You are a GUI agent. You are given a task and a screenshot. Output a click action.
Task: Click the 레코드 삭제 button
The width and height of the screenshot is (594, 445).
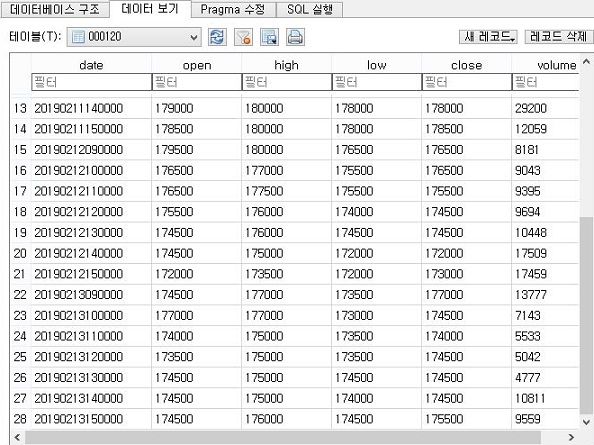pos(558,37)
